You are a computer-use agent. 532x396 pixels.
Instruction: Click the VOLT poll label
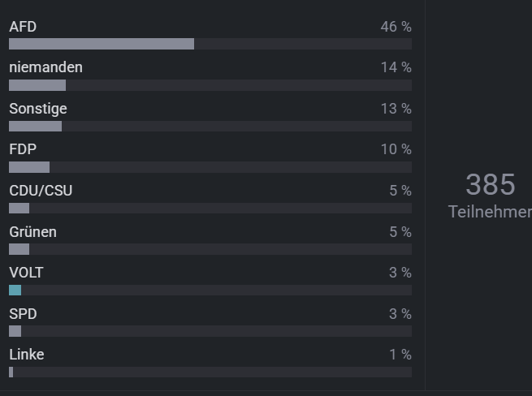coord(26,273)
